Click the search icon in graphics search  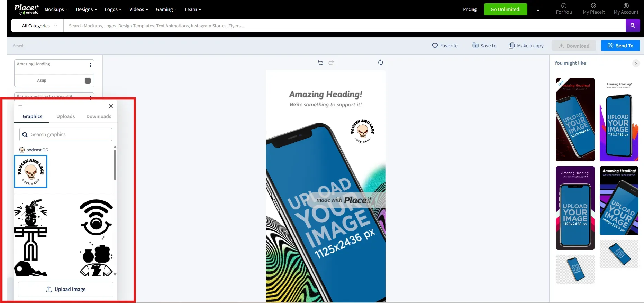25,135
